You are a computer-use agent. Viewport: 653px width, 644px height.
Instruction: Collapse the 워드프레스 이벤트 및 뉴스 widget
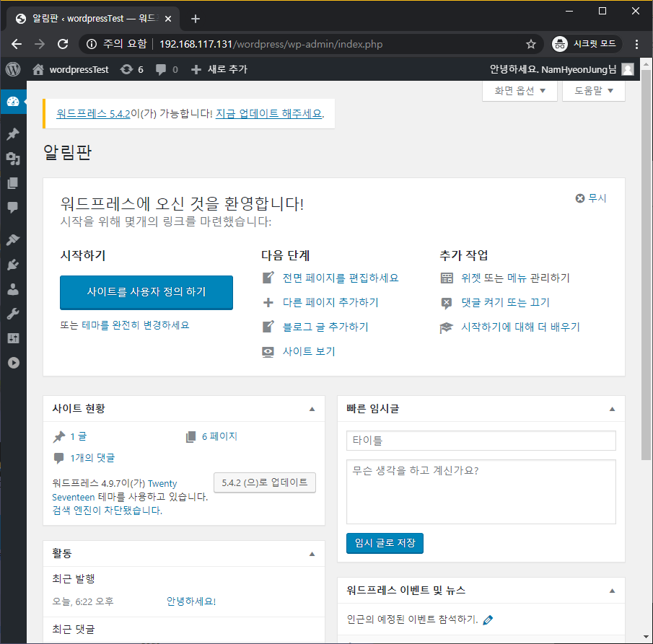(x=612, y=591)
